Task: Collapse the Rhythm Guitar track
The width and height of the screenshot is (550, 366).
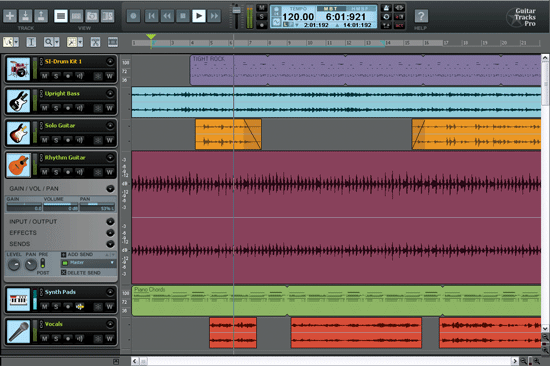Action: point(110,158)
